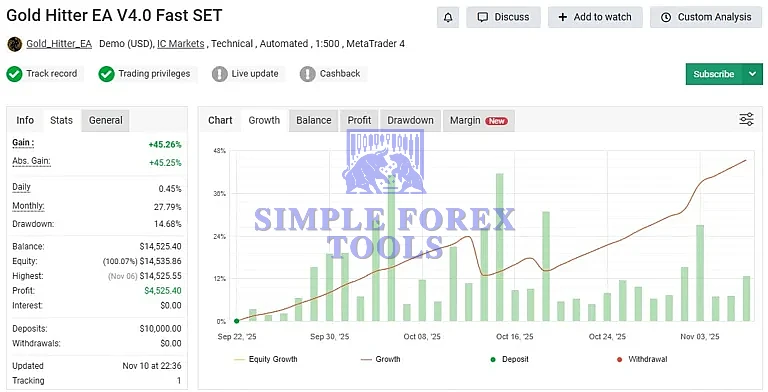768x392 pixels.
Task: Toggle Equity Growth legend series
Action: pyautogui.click(x=266, y=359)
